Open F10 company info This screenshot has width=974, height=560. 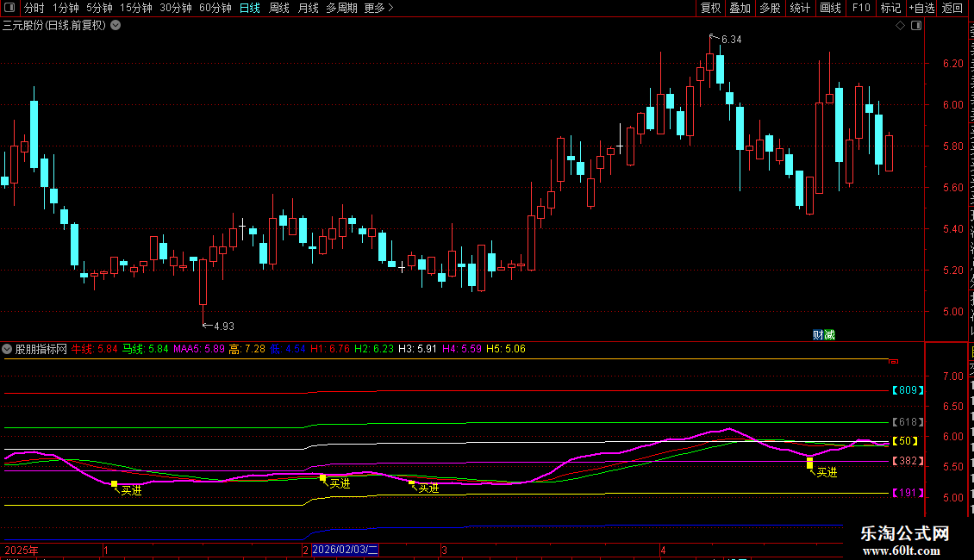pyautogui.click(x=861, y=8)
